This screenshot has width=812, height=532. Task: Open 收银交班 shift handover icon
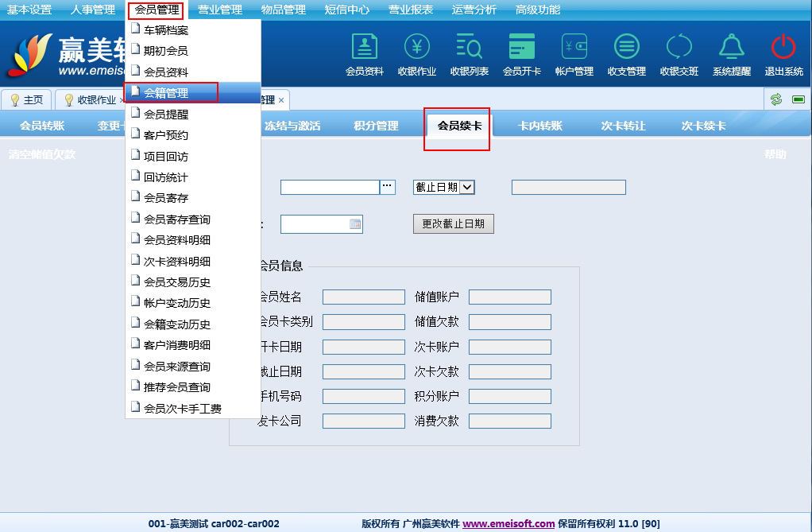click(679, 49)
